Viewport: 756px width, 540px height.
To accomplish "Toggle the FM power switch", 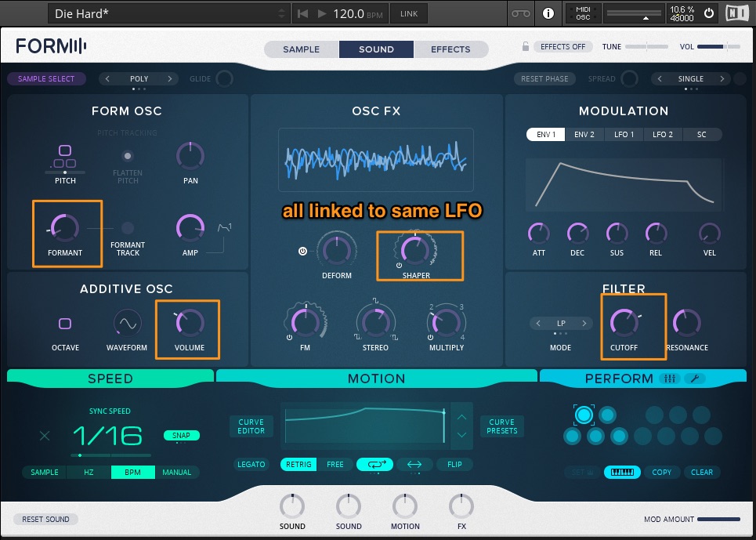I will tap(289, 338).
